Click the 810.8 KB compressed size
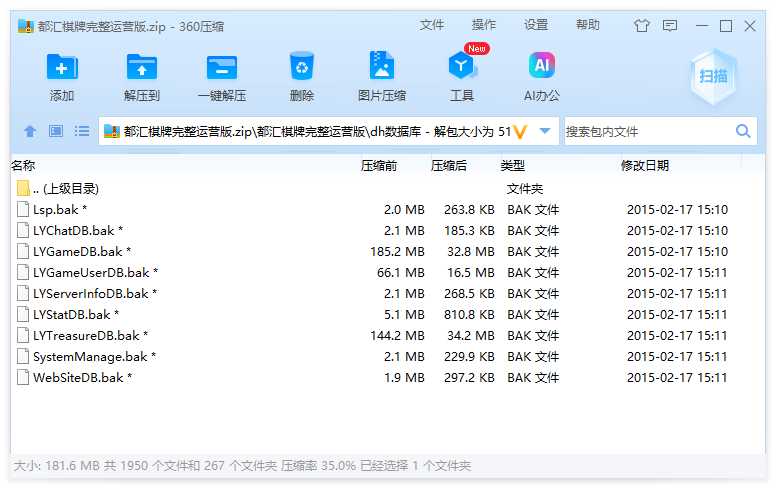The height and width of the screenshot is (488, 776). (x=469, y=315)
